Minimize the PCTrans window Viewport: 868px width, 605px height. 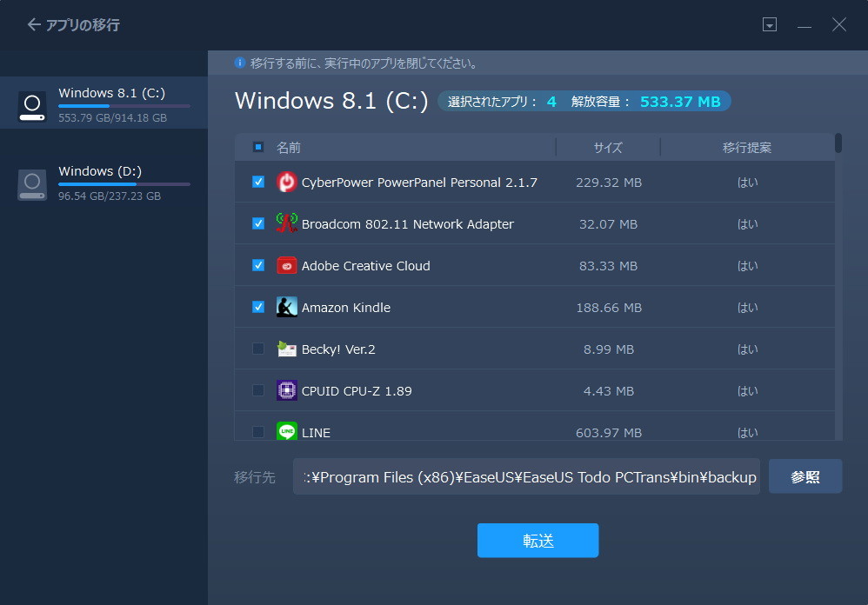point(805,25)
